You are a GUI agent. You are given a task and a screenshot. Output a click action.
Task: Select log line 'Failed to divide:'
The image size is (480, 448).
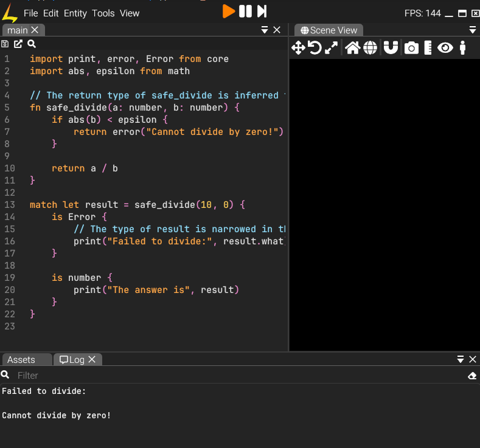(x=44, y=391)
